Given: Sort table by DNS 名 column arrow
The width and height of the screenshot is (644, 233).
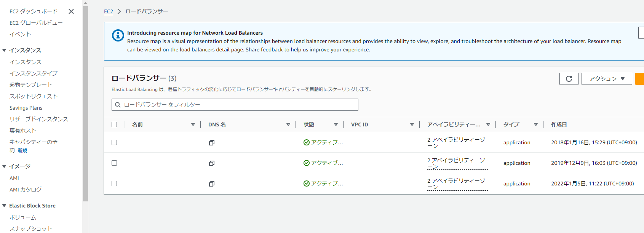Looking at the screenshot, I should [x=288, y=124].
